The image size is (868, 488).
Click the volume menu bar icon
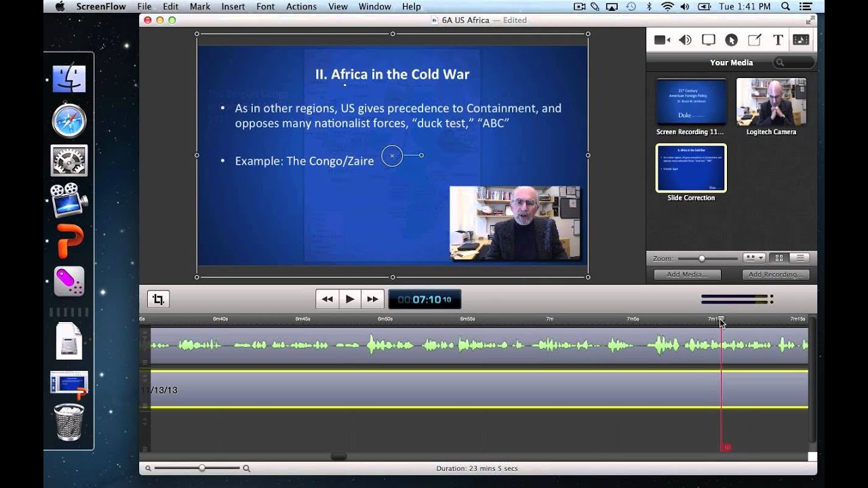coord(686,7)
